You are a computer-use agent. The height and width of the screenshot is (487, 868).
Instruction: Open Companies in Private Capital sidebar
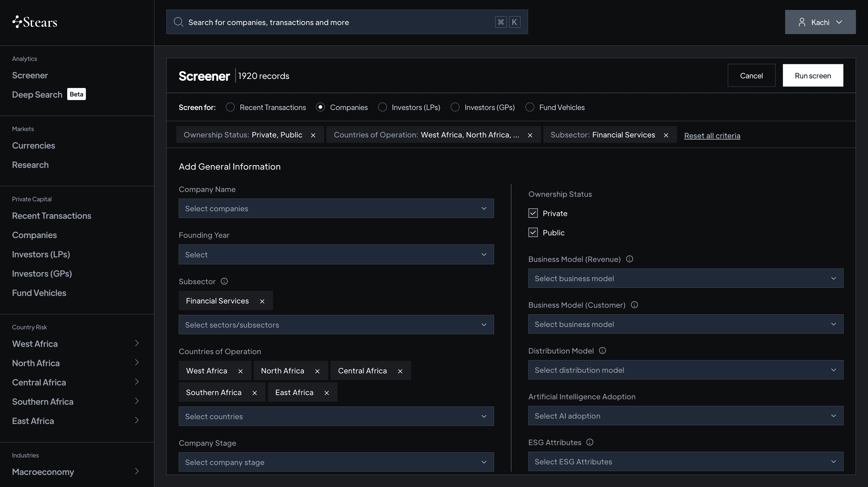click(x=34, y=235)
